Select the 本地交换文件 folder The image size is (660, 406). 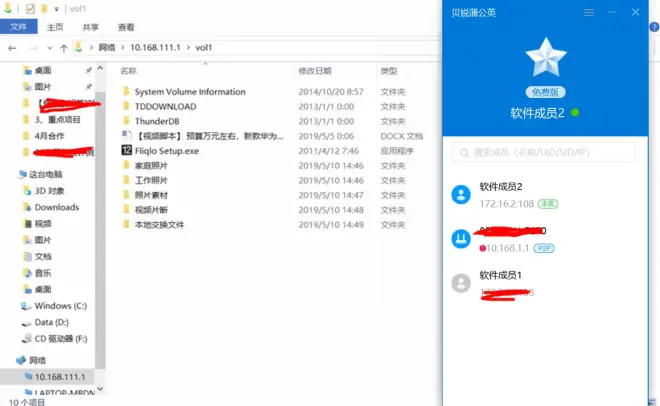[x=159, y=224]
